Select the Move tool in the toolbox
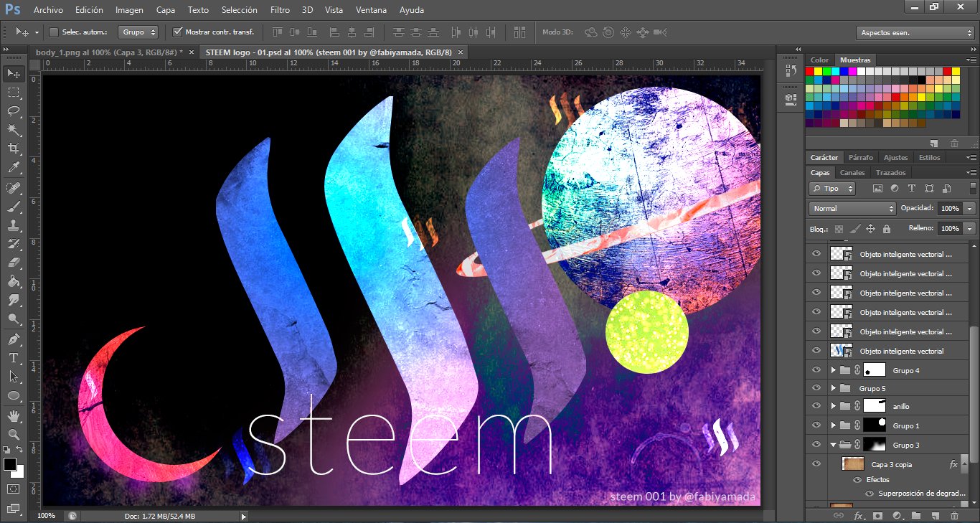Viewport: 980px width, 523px height. (x=14, y=73)
